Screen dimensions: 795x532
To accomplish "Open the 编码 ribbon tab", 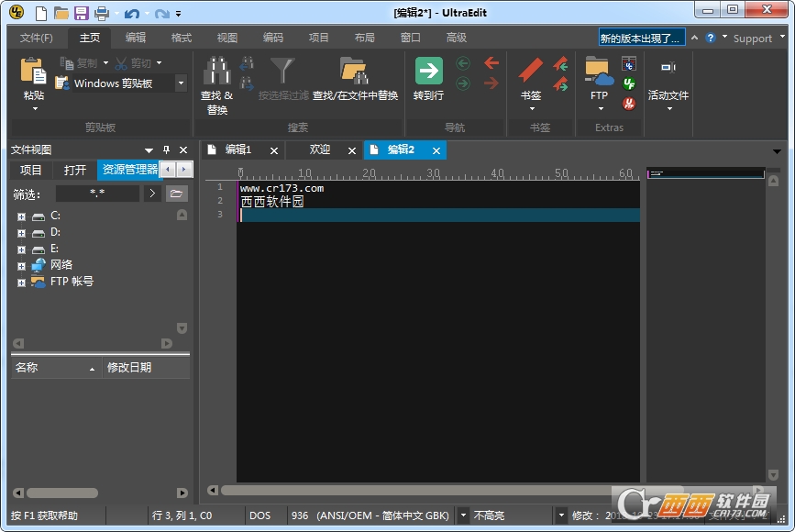I will pos(272,38).
